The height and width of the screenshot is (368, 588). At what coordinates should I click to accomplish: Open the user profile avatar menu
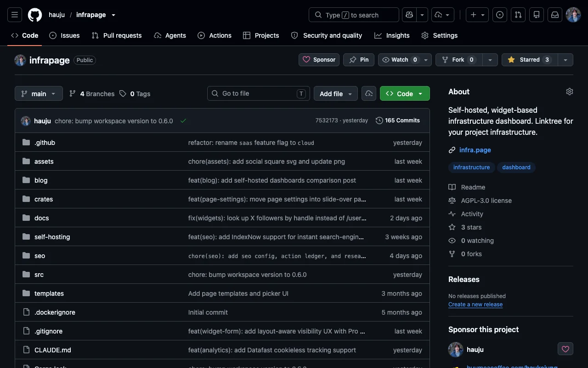pyautogui.click(x=573, y=15)
